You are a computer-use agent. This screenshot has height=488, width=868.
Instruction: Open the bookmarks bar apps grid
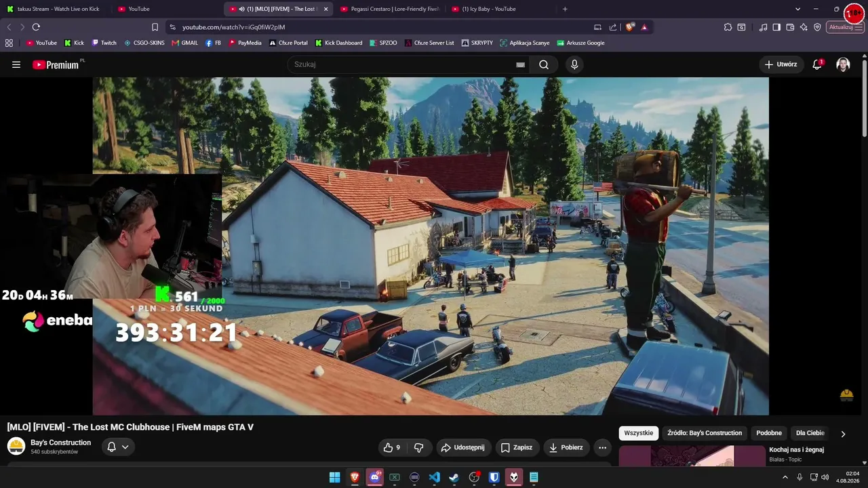pyautogui.click(x=9, y=43)
